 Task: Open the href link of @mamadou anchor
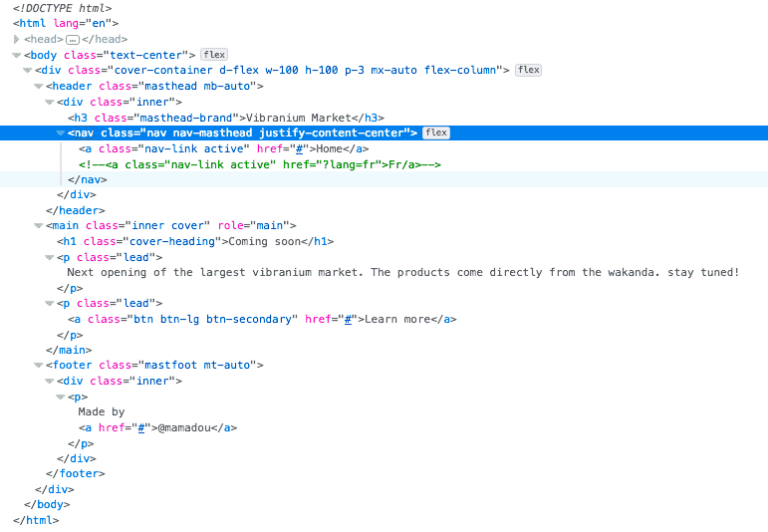[140, 427]
